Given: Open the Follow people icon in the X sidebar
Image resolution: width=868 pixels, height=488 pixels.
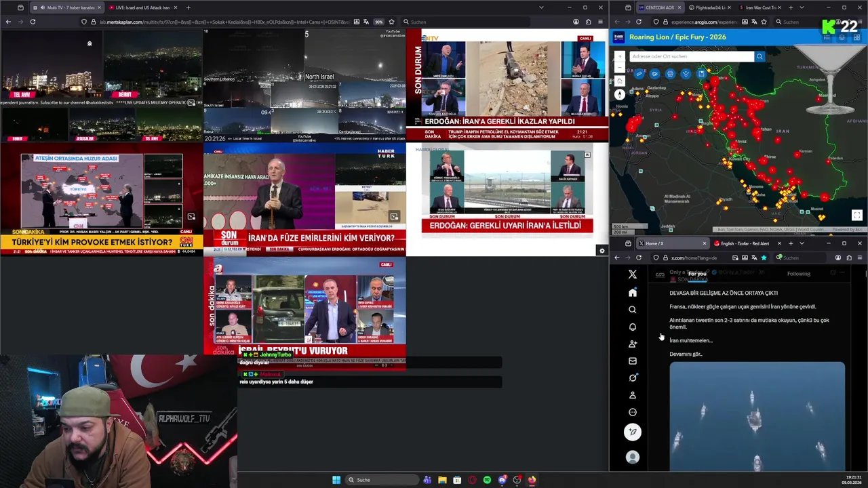Looking at the screenshot, I should [633, 344].
